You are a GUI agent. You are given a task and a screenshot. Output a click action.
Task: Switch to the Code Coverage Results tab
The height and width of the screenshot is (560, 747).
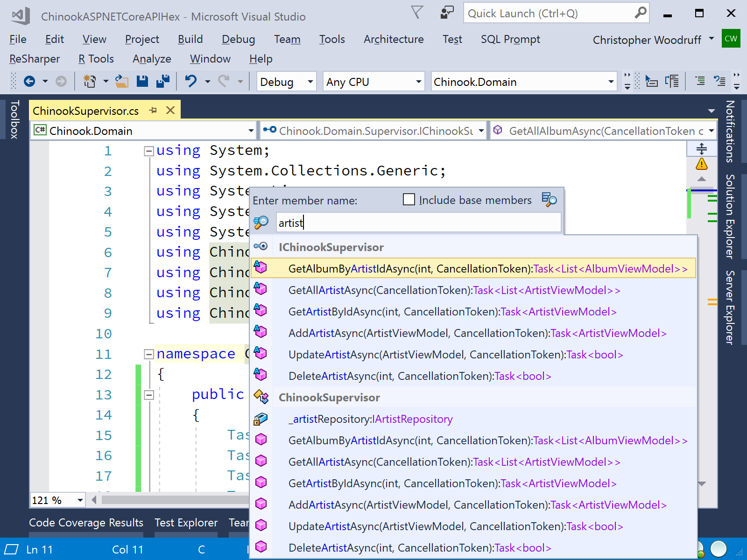86,523
